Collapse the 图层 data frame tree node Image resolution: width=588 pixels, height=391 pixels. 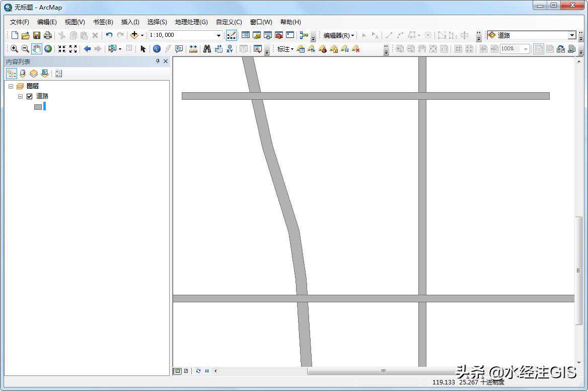11,86
